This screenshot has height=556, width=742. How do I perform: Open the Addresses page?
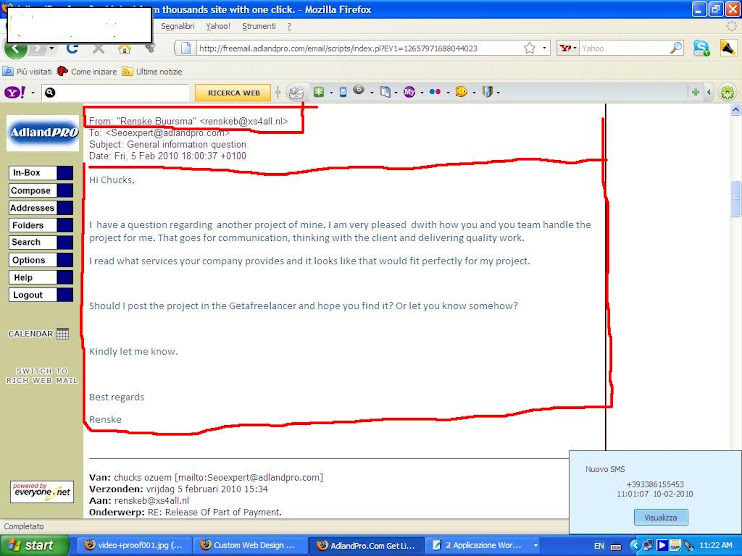41,208
